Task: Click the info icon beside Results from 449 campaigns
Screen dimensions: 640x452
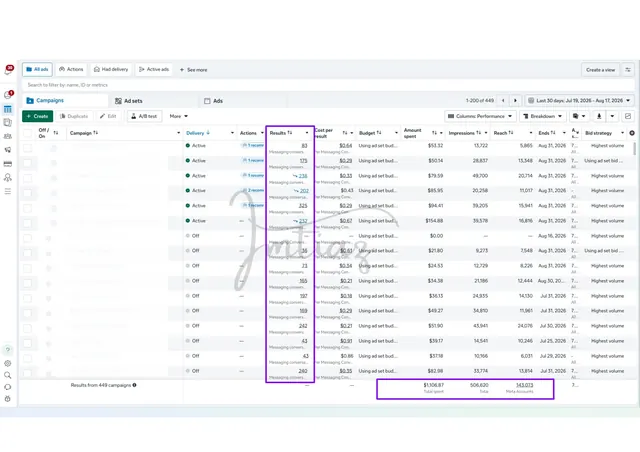Action: (x=134, y=385)
